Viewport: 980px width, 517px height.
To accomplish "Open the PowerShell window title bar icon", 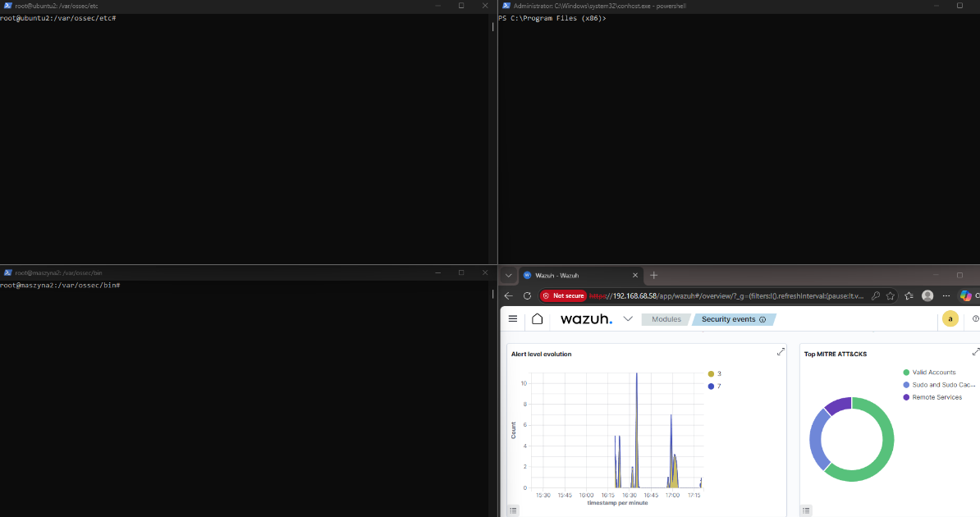I will (x=506, y=6).
